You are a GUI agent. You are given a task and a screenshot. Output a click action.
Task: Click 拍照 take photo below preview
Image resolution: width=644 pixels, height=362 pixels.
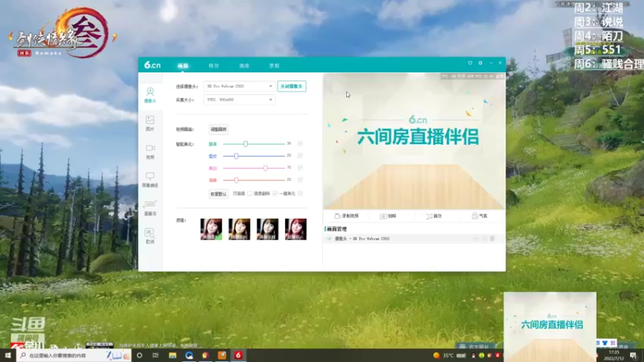[x=388, y=216]
